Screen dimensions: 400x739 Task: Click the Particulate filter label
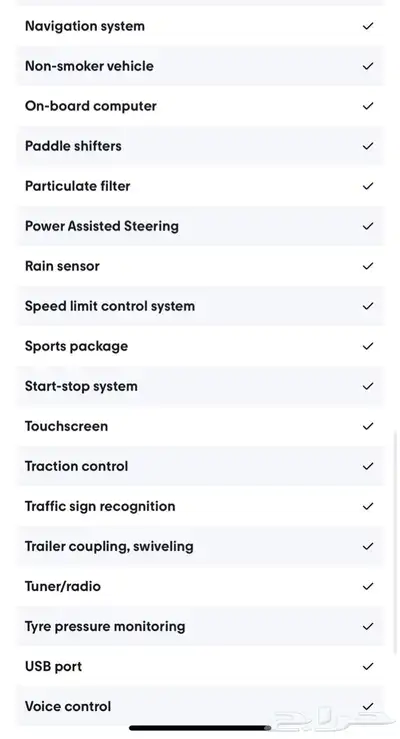point(77,186)
